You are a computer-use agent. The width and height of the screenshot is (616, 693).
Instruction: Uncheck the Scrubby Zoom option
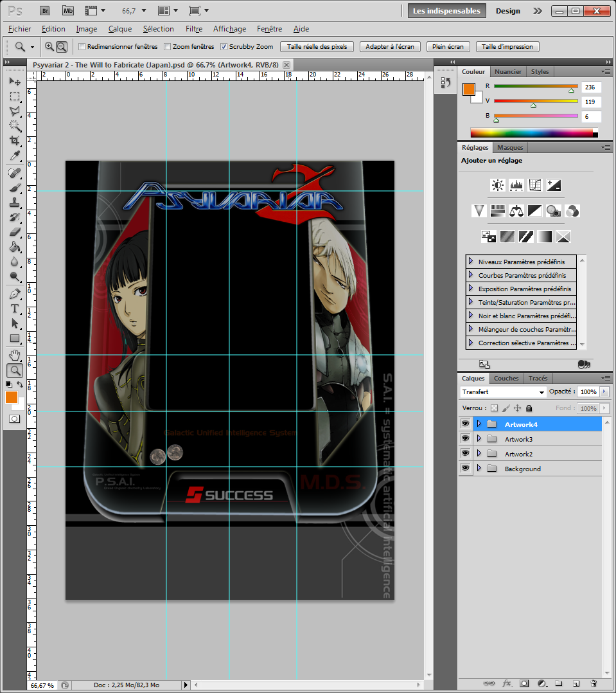click(x=224, y=47)
